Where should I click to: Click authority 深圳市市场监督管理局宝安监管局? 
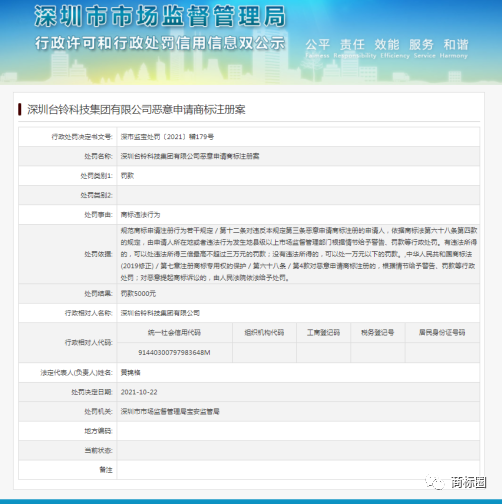[x=170, y=411]
